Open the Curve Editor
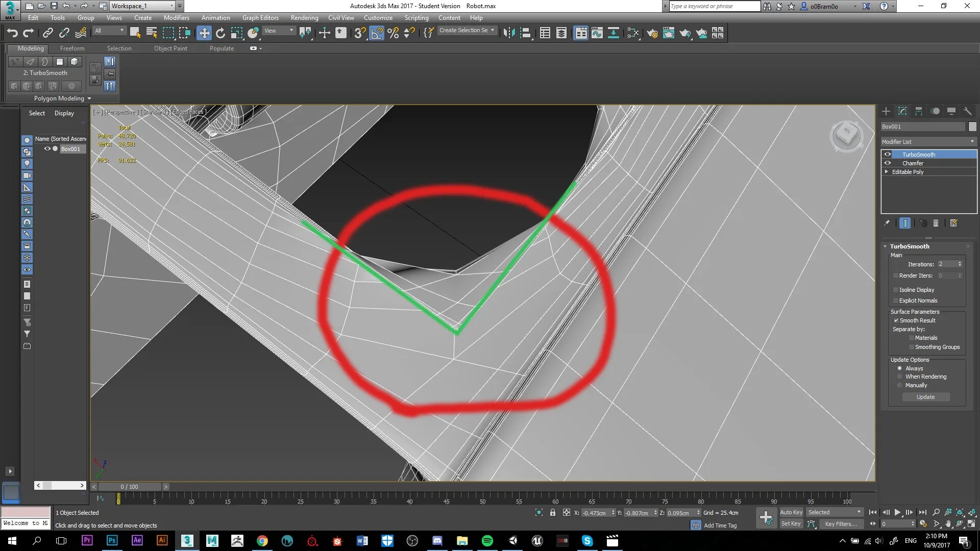Screen dimensions: 980x551 [x=597, y=34]
